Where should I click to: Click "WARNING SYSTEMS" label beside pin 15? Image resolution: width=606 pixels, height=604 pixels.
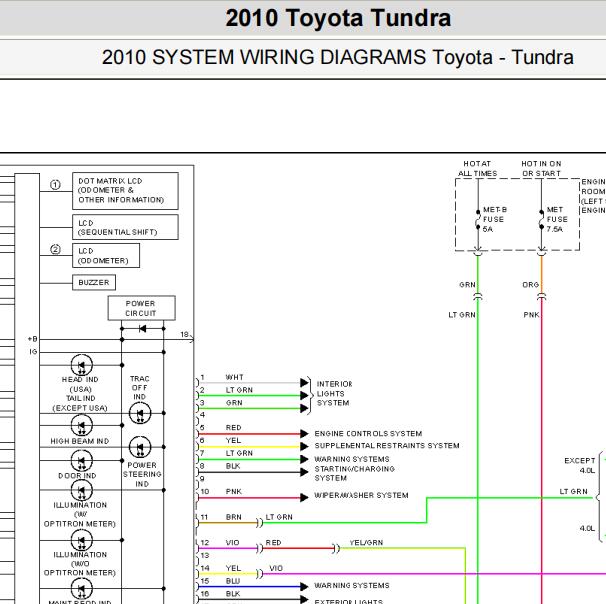pyautogui.click(x=352, y=585)
